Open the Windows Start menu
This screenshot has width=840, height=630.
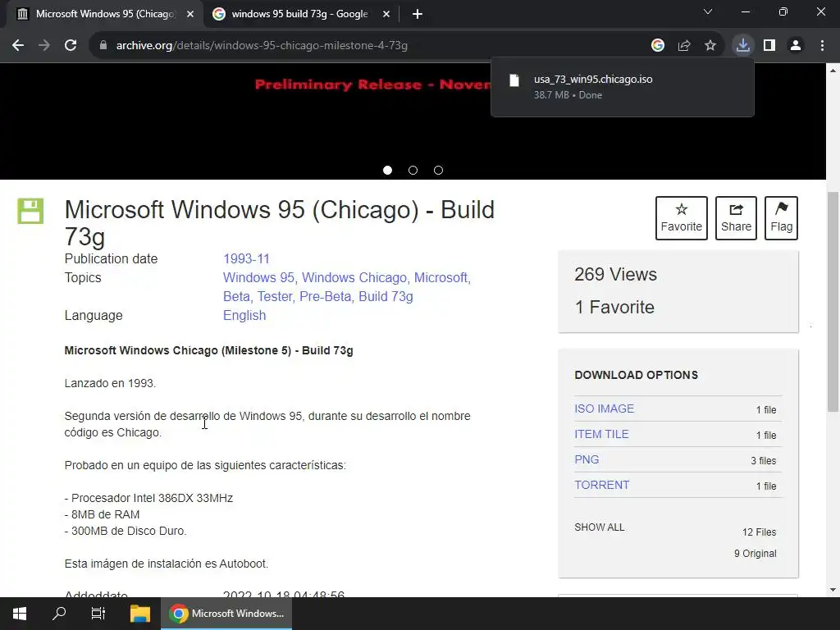[x=20, y=614]
